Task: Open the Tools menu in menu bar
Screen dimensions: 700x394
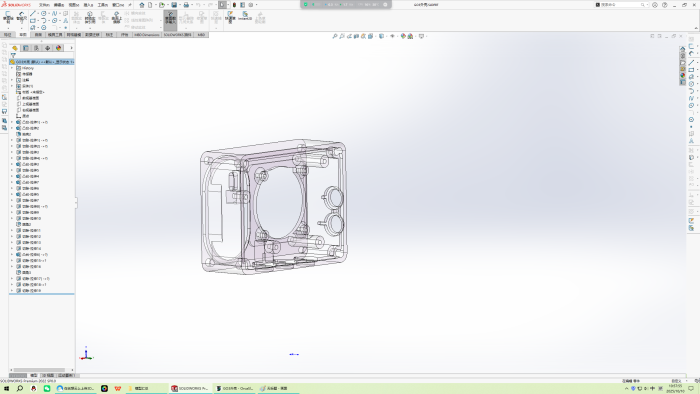Action: pyautogui.click(x=103, y=5)
